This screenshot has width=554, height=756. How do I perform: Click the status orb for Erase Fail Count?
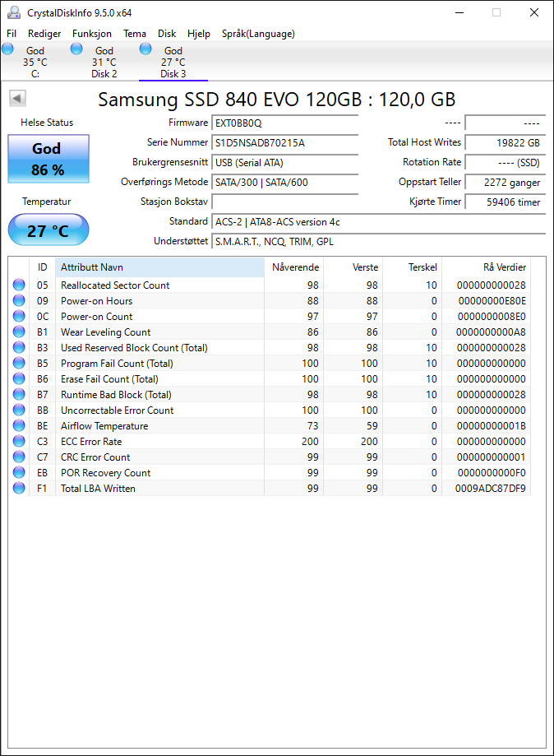19,378
